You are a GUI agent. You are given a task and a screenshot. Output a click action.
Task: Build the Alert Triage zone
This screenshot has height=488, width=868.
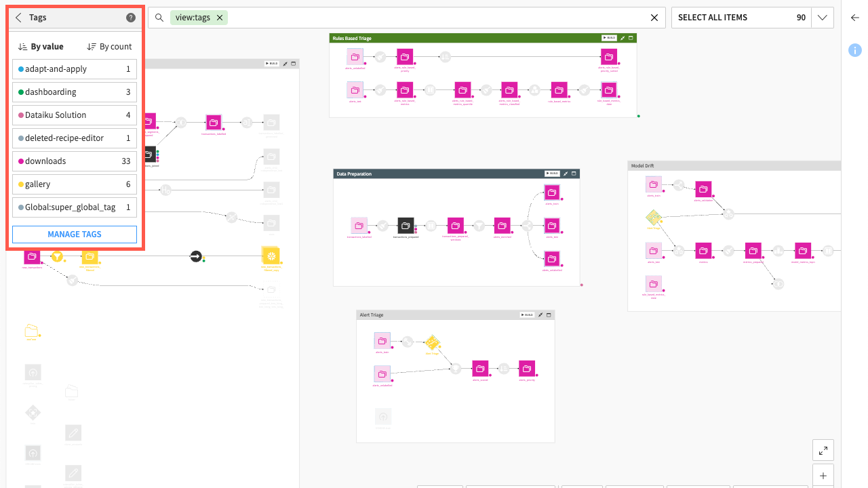coord(527,315)
